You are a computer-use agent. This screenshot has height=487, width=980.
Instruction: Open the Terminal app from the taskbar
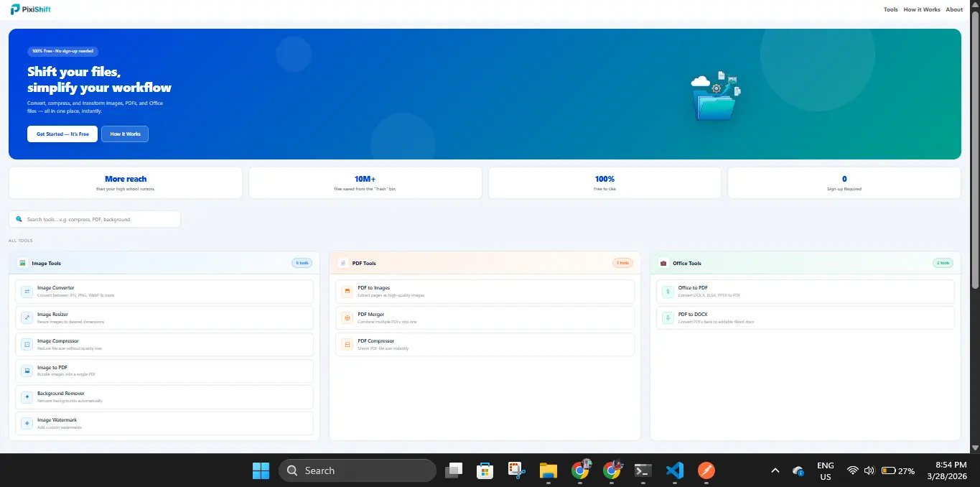click(643, 470)
